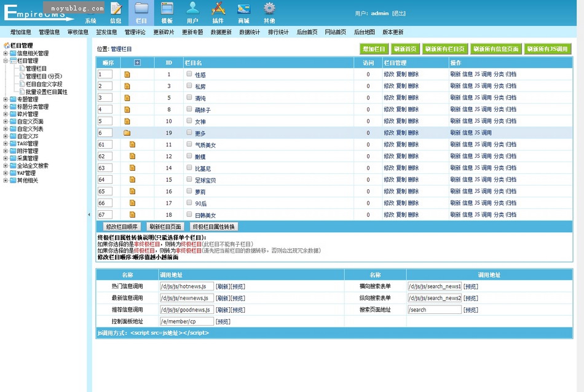Click the page icon in 私房 row
This screenshot has height=392, width=584.
(x=127, y=86)
